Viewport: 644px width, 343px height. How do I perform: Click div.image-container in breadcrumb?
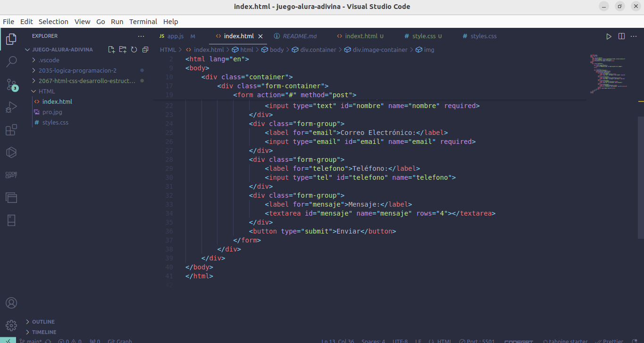(x=380, y=50)
